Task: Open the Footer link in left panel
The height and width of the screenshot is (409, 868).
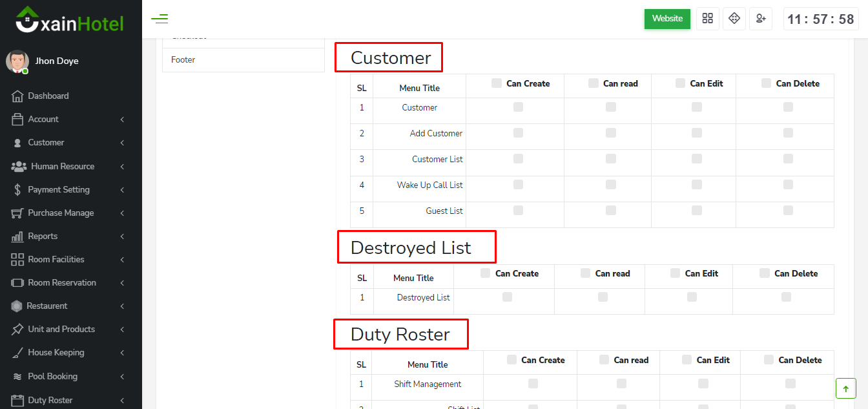Action: 183,60
